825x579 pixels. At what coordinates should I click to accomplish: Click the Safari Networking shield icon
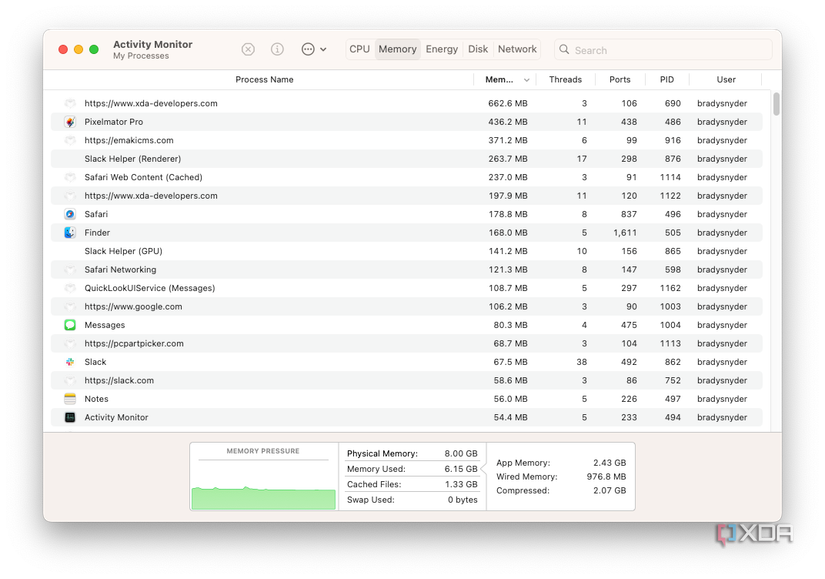coord(70,269)
